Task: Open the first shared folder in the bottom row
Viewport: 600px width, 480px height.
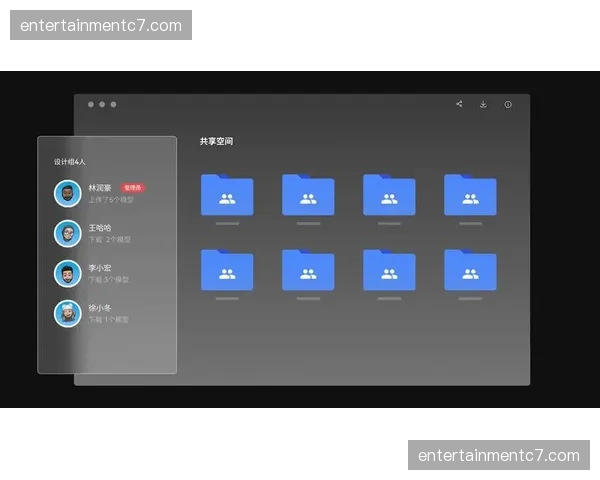Action: pyautogui.click(x=227, y=270)
